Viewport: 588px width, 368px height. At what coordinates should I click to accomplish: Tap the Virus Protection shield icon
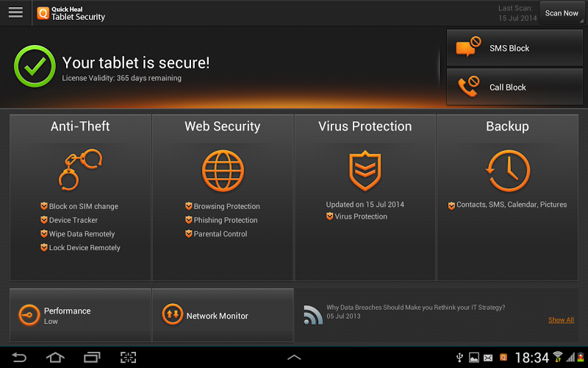pos(365,170)
